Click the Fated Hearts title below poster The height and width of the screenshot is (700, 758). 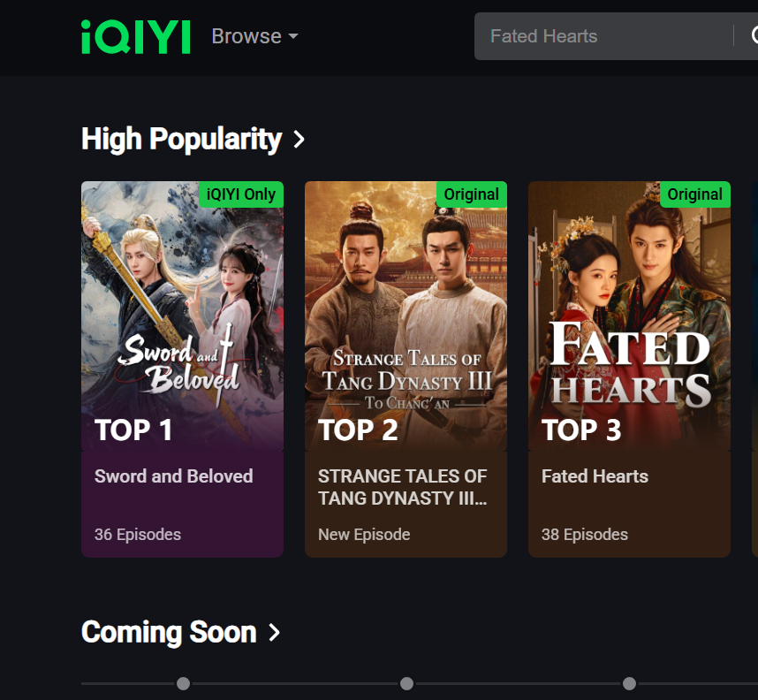595,476
